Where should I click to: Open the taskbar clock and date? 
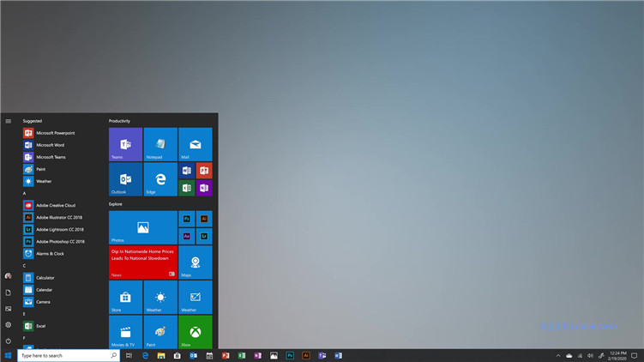click(x=617, y=356)
